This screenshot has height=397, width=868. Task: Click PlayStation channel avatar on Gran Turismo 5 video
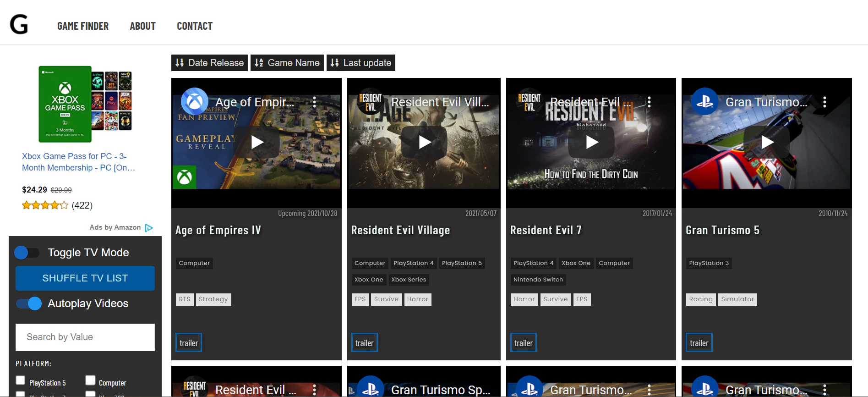tap(704, 101)
